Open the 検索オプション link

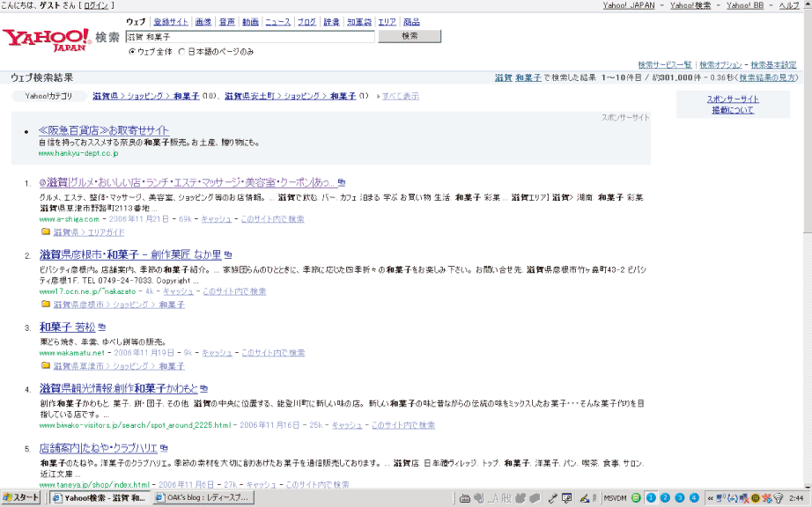[x=720, y=64]
